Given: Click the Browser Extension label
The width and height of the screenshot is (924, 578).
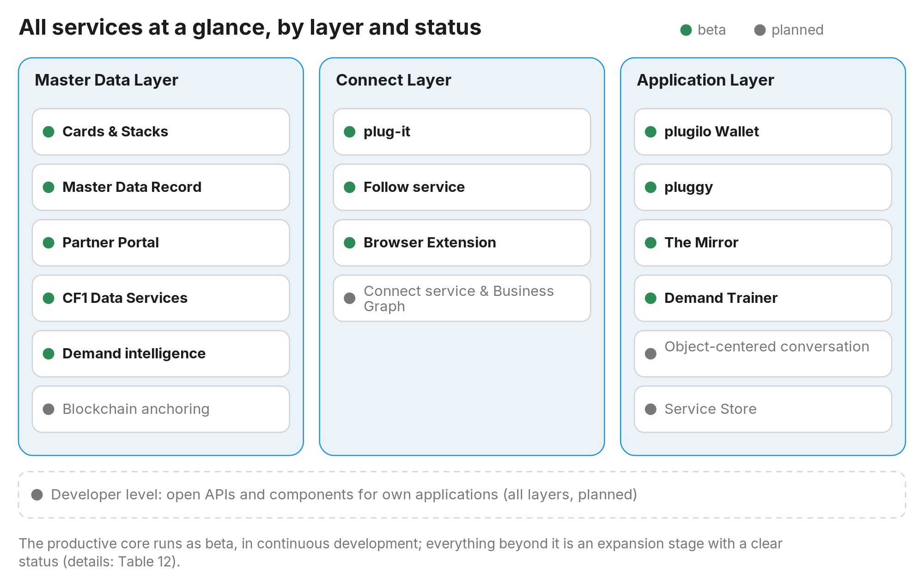Looking at the screenshot, I should pos(430,243).
